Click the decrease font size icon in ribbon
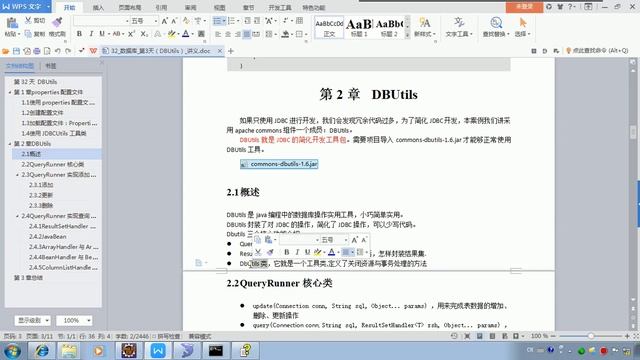The height and width of the screenshot is (360, 640). tap(174, 21)
